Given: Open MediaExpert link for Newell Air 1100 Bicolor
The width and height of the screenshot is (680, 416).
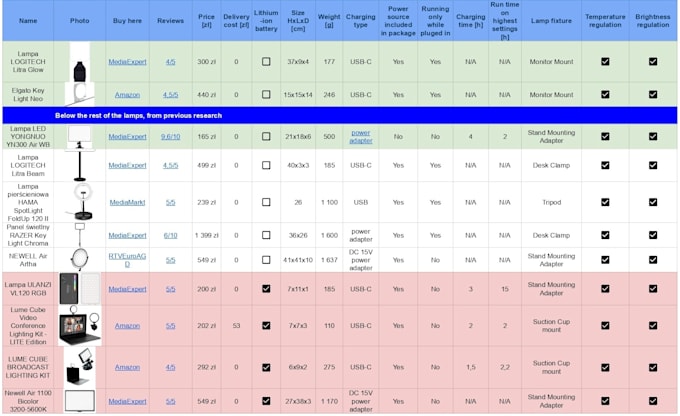Looking at the screenshot, I should click(127, 401).
